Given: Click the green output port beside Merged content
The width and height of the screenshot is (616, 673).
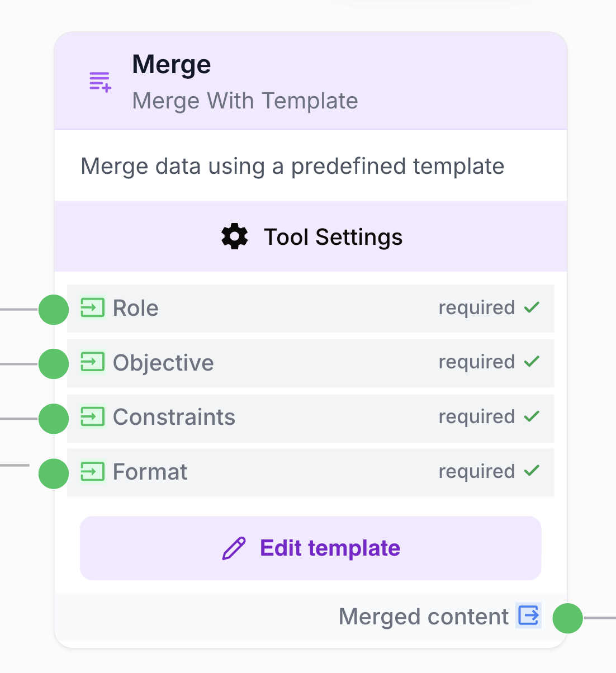Looking at the screenshot, I should pos(567,618).
